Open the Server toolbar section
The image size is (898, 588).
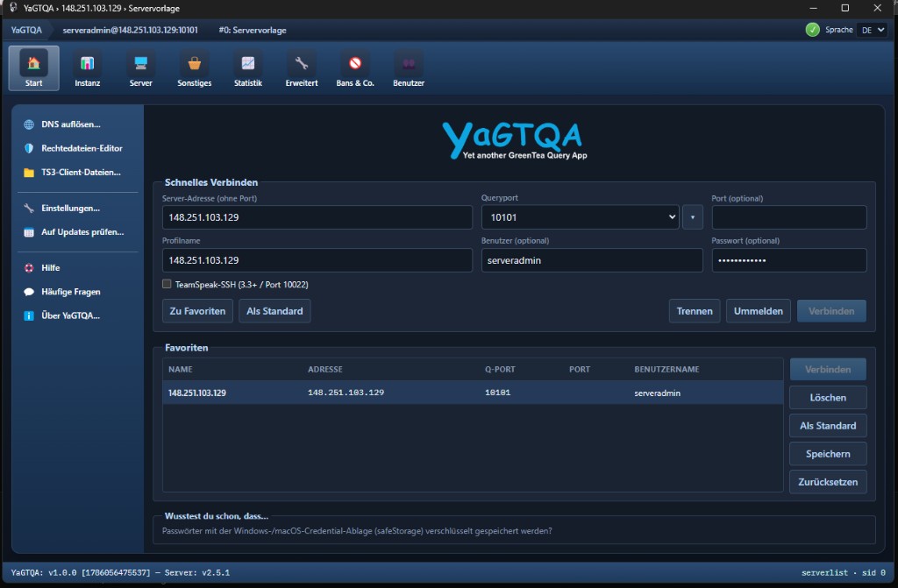pyautogui.click(x=141, y=68)
